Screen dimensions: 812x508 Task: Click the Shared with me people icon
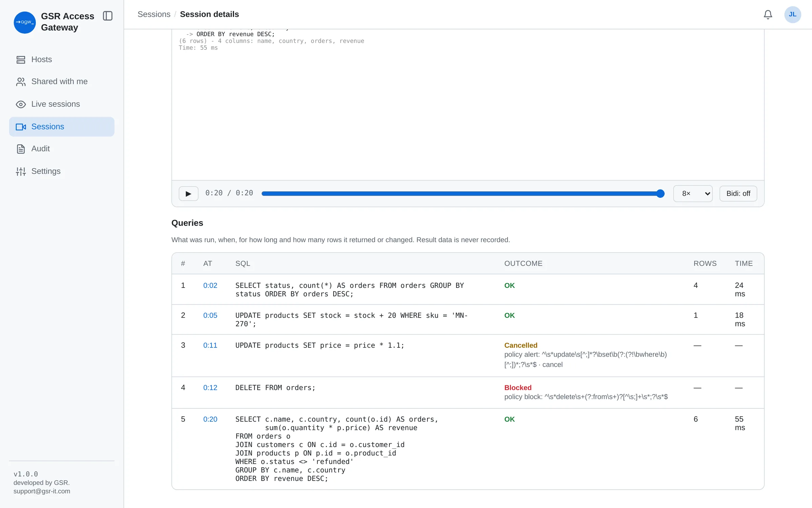pyautogui.click(x=21, y=82)
